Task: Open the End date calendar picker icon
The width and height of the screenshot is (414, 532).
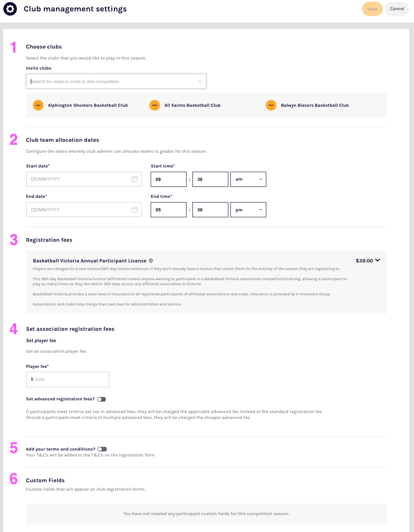Action: [135, 210]
